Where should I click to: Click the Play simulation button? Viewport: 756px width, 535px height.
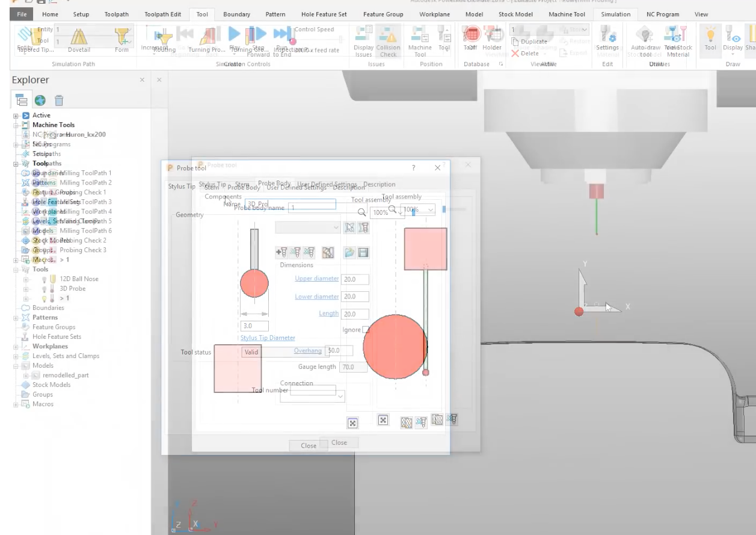(235, 35)
